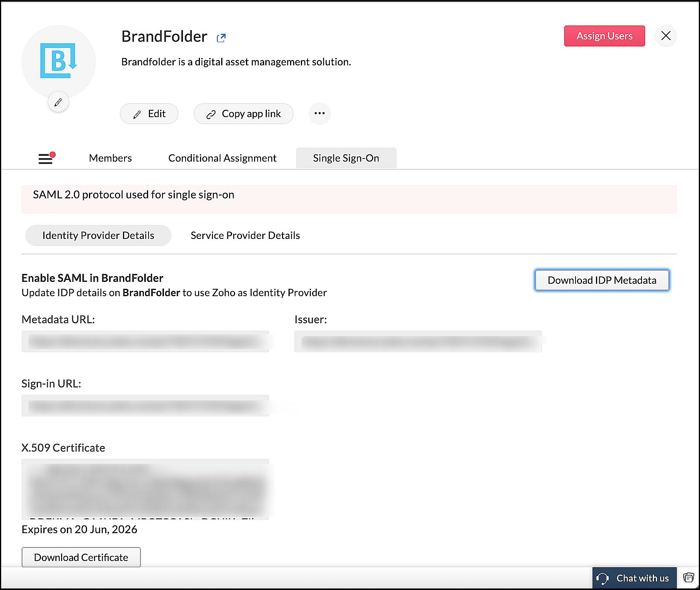Click the Issuer field

point(418,341)
